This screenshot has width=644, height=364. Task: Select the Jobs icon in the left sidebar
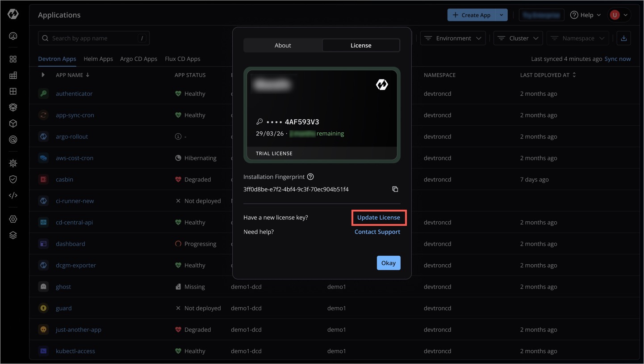click(x=13, y=75)
